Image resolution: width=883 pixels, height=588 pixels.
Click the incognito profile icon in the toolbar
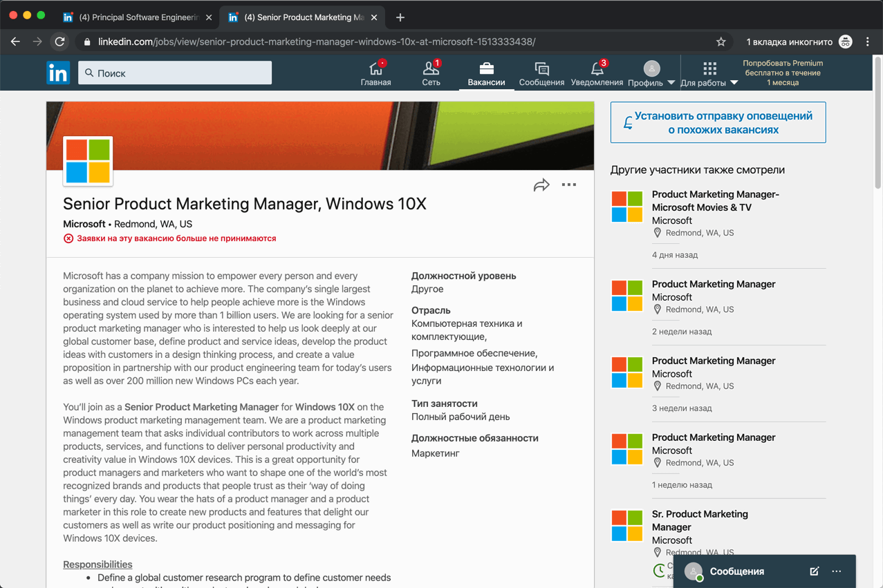pos(845,41)
